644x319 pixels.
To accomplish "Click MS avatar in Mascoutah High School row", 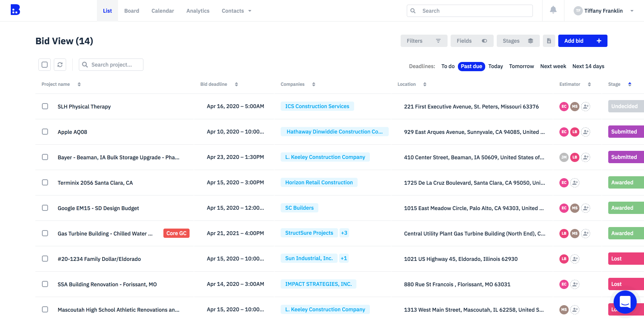I will pyautogui.click(x=564, y=310).
